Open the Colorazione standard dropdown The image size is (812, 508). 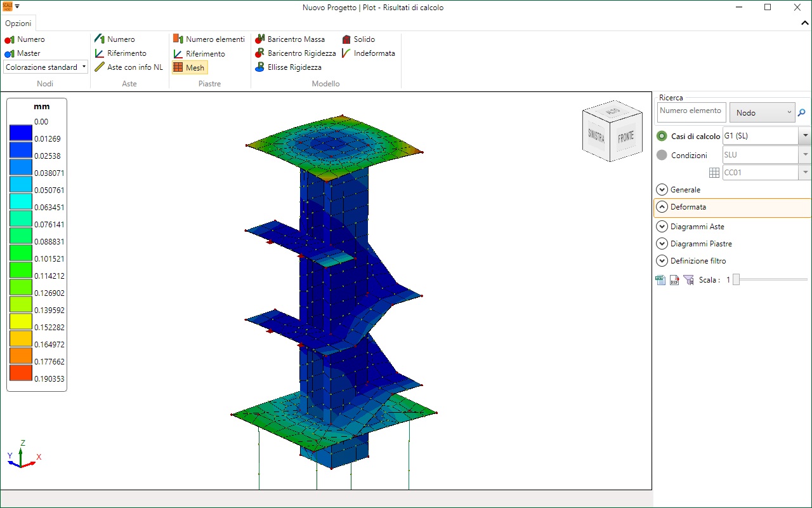46,67
